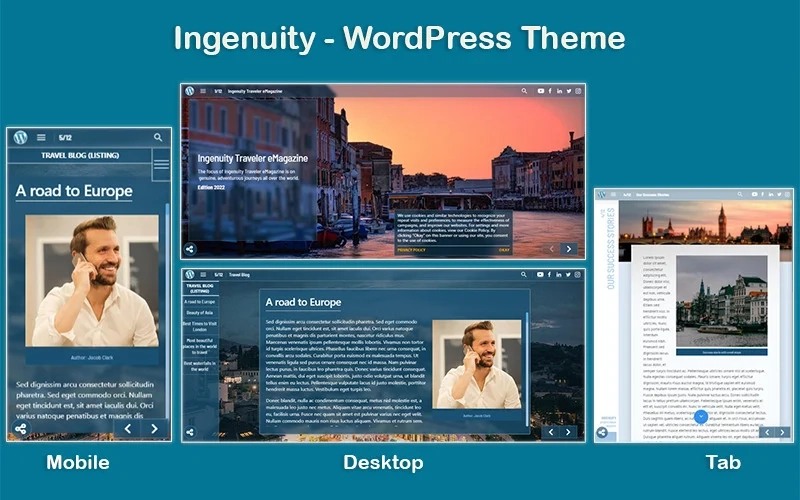800x500 pixels.
Task: Go to next page on the eMagazine cover
Action: [x=569, y=249]
